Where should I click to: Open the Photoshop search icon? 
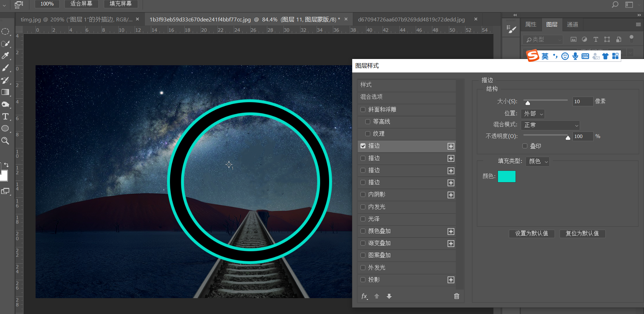[615, 4]
